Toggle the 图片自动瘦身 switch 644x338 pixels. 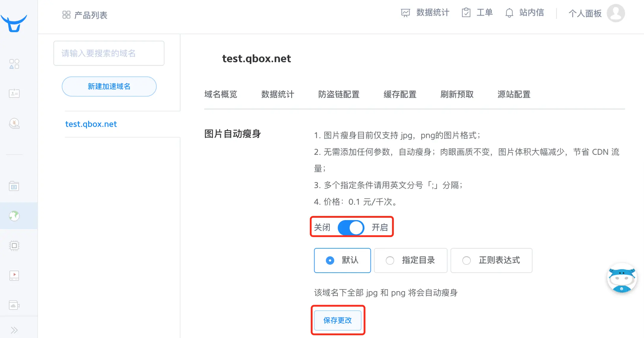[351, 228]
